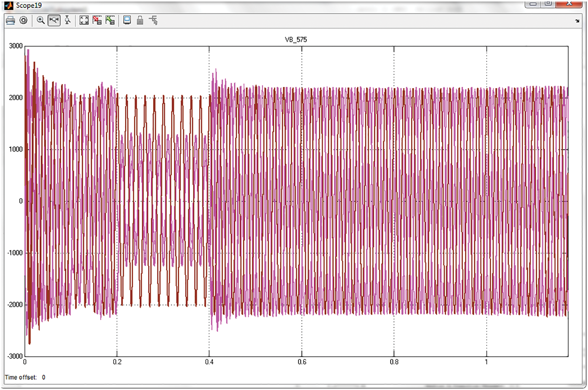Toggle the Zoom X-axis tool
The height and width of the screenshot is (390, 588).
pos(54,20)
